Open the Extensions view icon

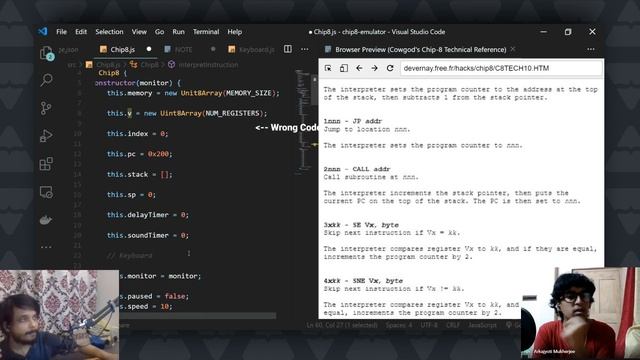(x=46, y=164)
